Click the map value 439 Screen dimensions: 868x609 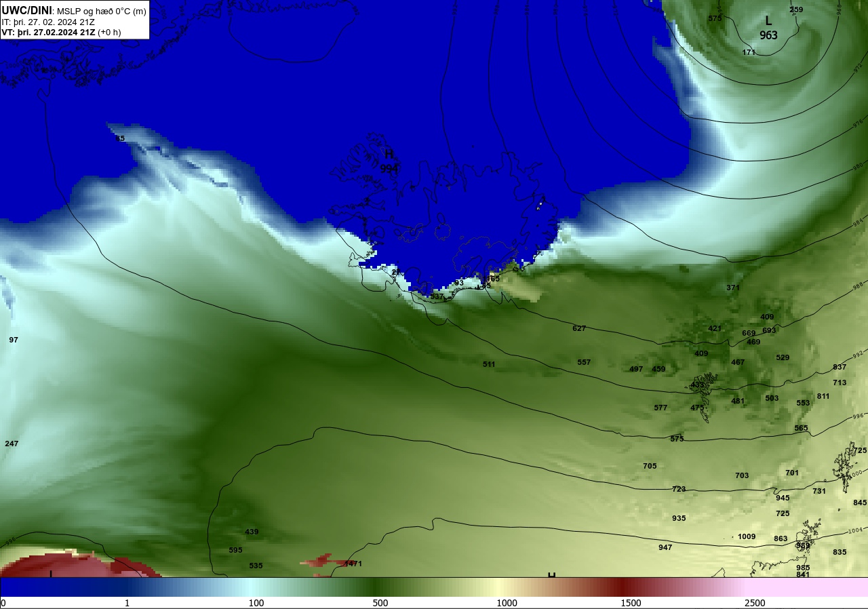(x=252, y=532)
